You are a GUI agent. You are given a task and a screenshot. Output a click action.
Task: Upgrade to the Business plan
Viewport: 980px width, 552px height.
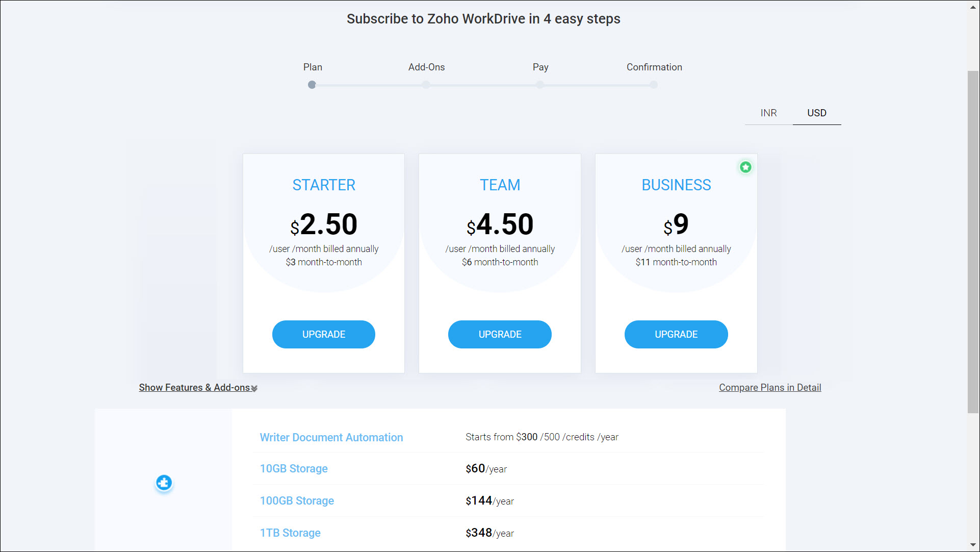tap(676, 335)
